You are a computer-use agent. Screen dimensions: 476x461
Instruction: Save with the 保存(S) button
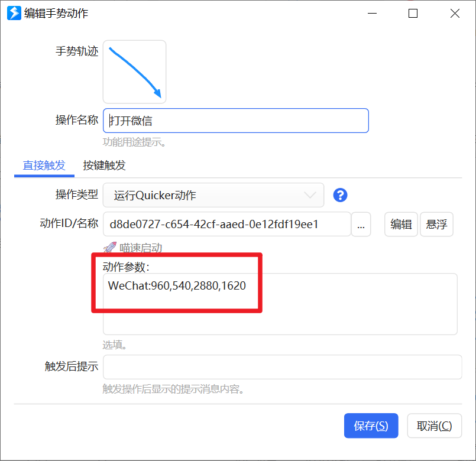point(371,426)
